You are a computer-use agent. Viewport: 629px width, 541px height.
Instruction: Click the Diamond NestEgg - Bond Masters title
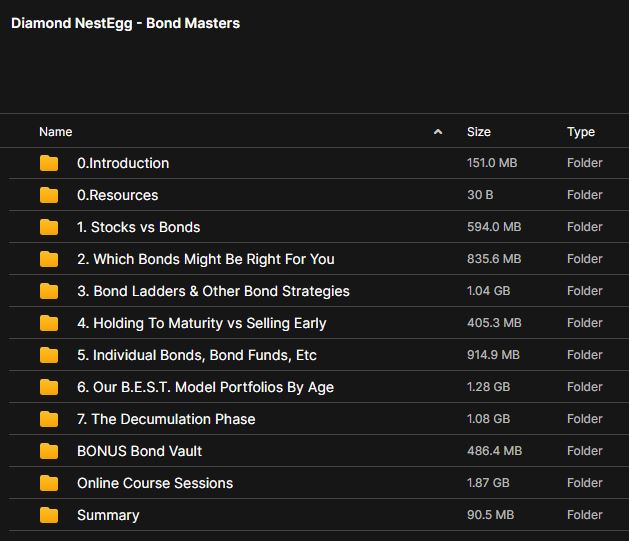click(125, 23)
